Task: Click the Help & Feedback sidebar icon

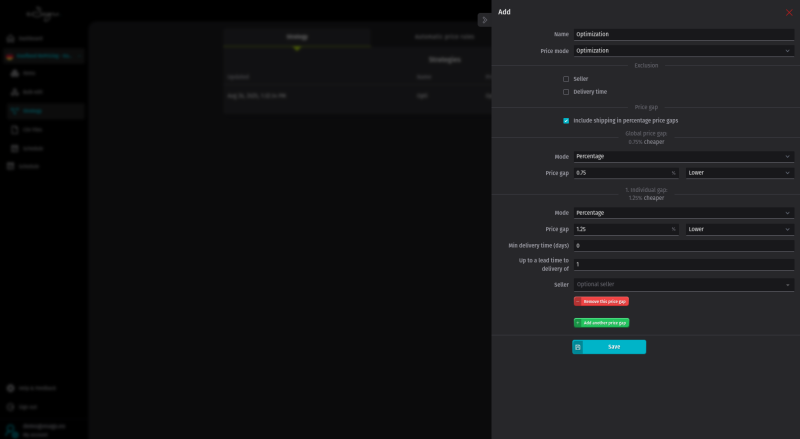Action: coord(12,387)
